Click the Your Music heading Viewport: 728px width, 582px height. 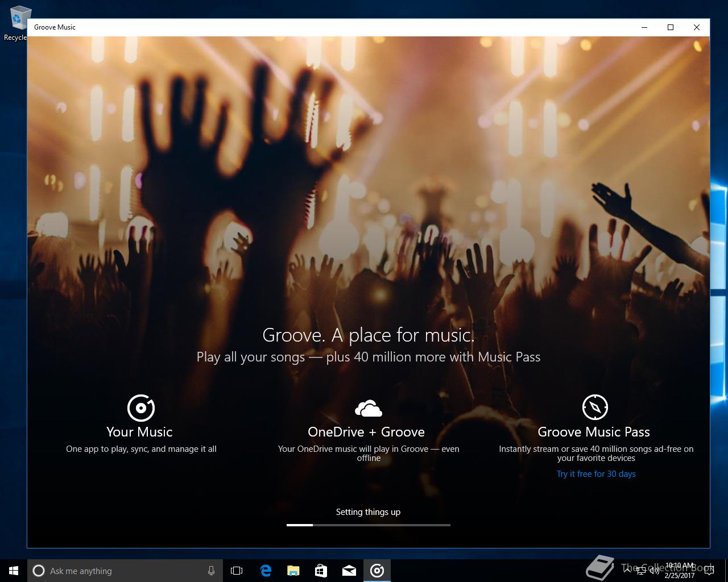139,432
